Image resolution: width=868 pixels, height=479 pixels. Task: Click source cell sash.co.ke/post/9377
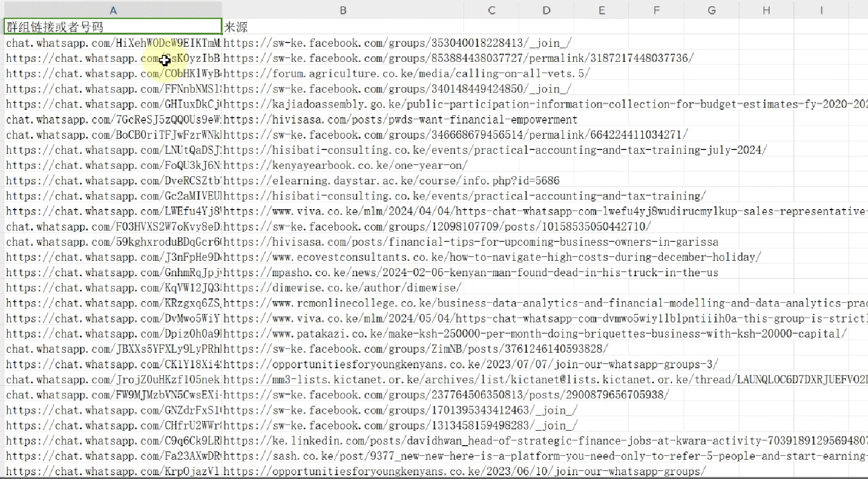(343, 456)
